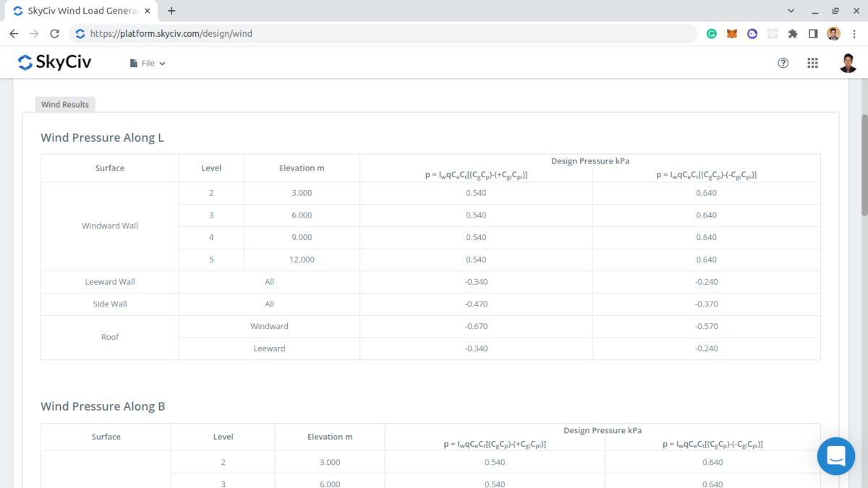Open the SkyCiv user account avatar
Viewport: 868px width, 488px height.
click(x=848, y=63)
